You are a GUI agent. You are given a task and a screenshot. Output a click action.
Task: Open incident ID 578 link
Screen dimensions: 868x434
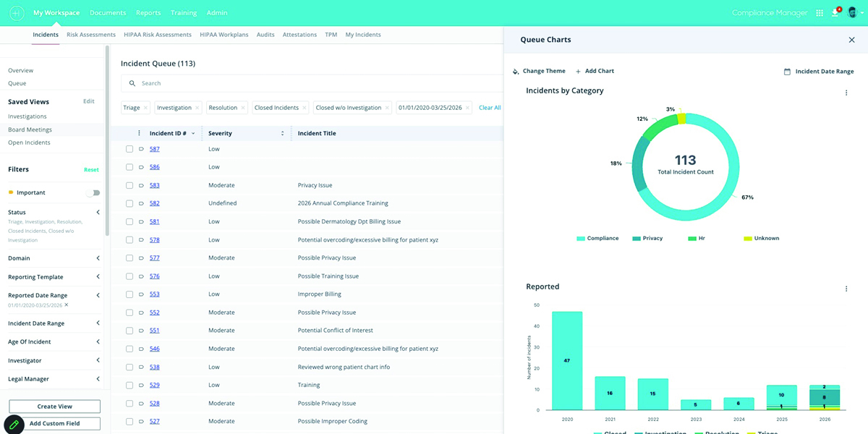pyautogui.click(x=155, y=239)
